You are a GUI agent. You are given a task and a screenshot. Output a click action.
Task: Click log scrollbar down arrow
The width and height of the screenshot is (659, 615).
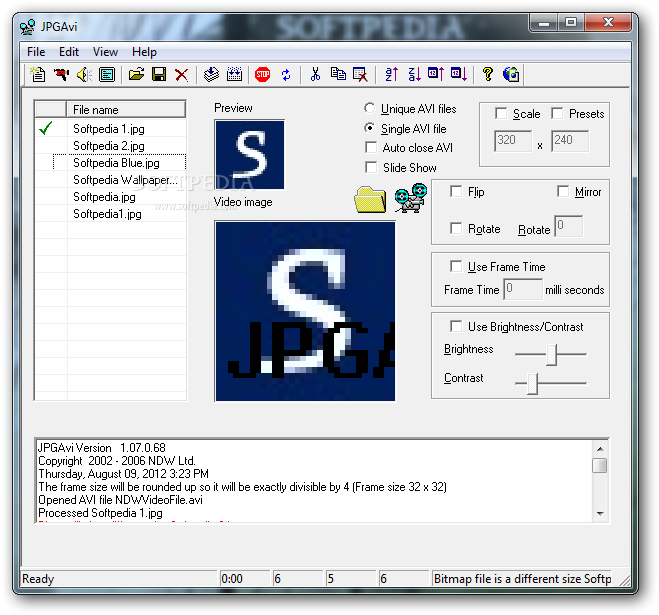pos(600,514)
